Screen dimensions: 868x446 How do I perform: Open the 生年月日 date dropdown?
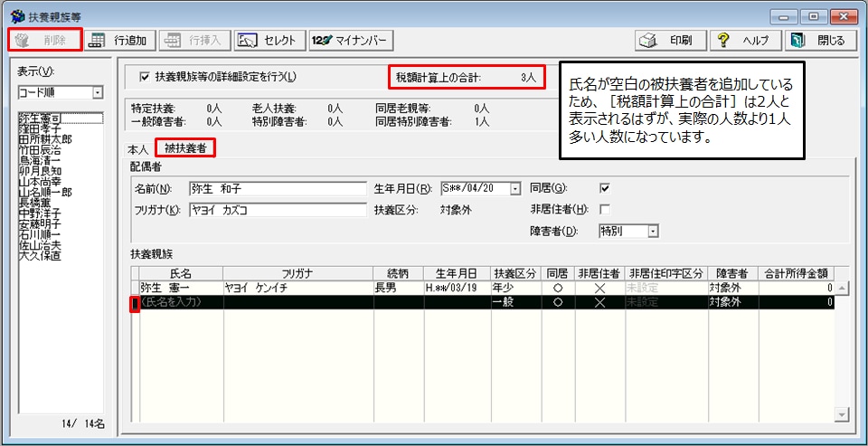[x=515, y=189]
